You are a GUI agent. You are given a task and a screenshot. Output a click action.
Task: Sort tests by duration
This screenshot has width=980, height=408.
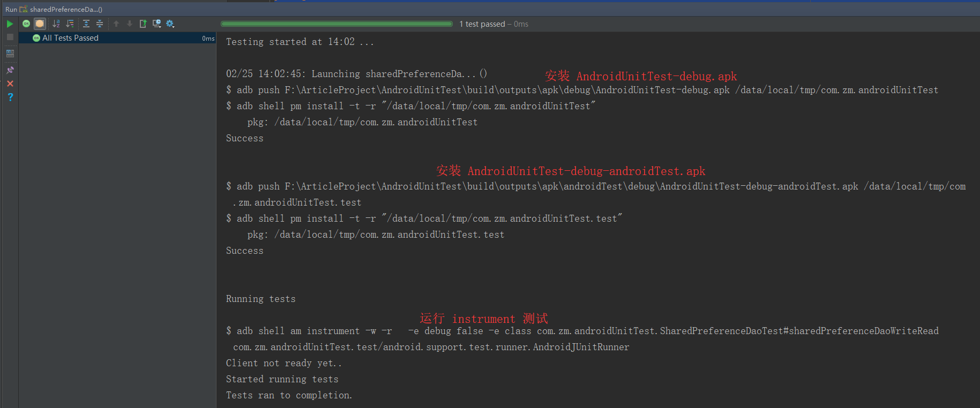click(70, 24)
